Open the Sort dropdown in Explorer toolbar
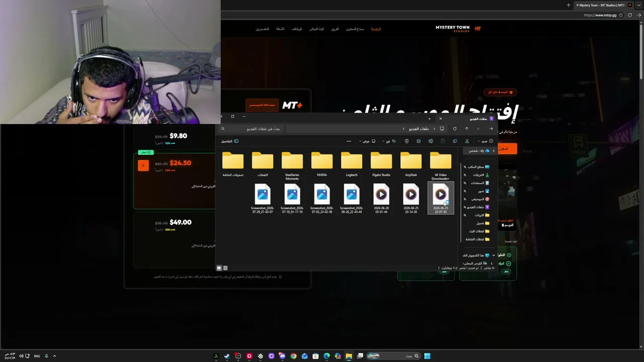The width and height of the screenshot is (644, 362). click(389, 141)
